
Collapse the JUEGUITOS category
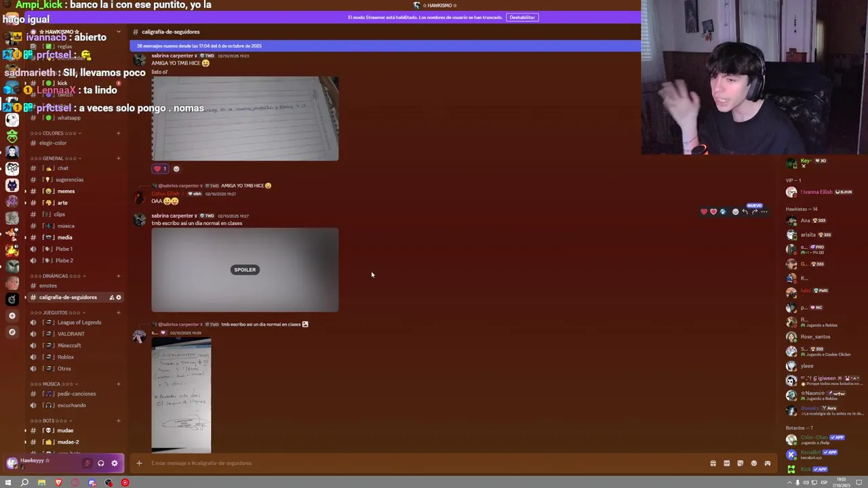58,313
